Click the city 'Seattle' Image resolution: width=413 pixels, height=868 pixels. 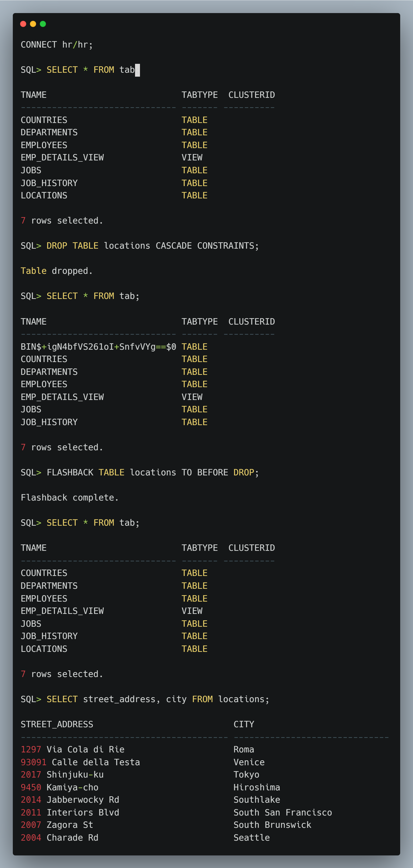tap(252, 838)
